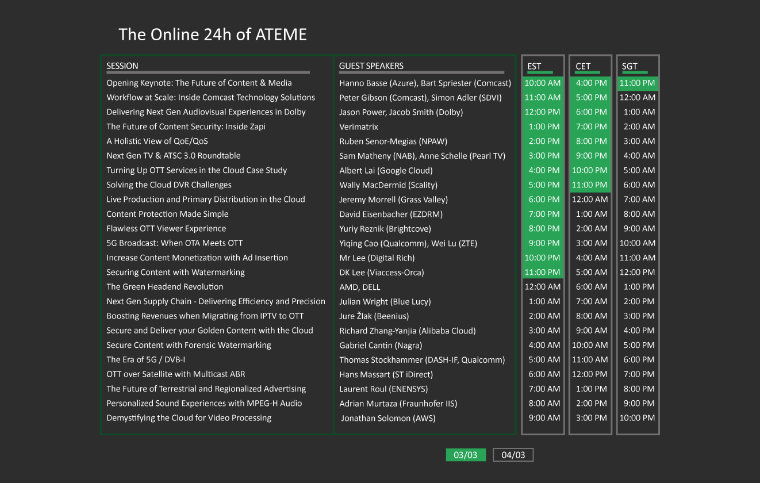The width and height of the screenshot is (760, 483).
Task: Click the SESSION column heading
Action: pos(123,66)
